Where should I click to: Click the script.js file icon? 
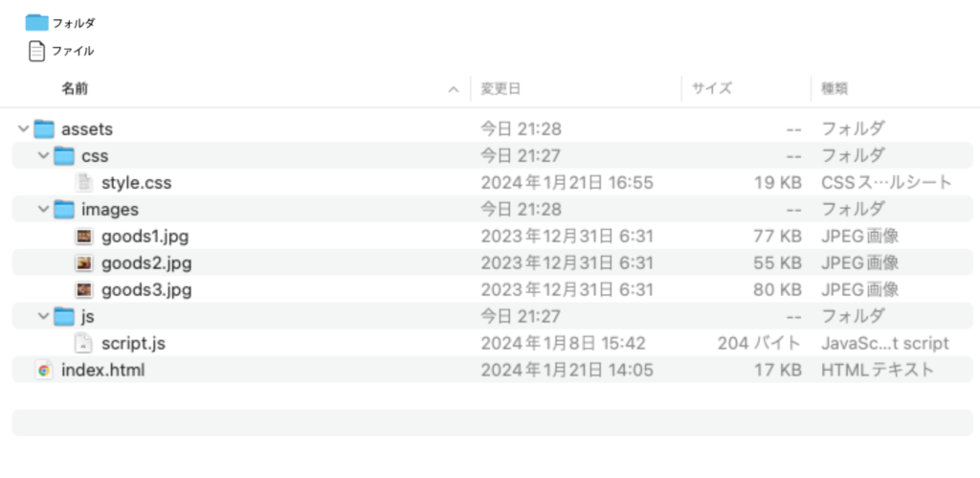click(85, 343)
